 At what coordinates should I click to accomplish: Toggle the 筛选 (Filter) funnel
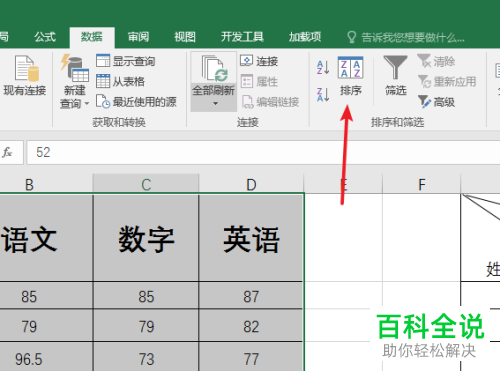(396, 76)
